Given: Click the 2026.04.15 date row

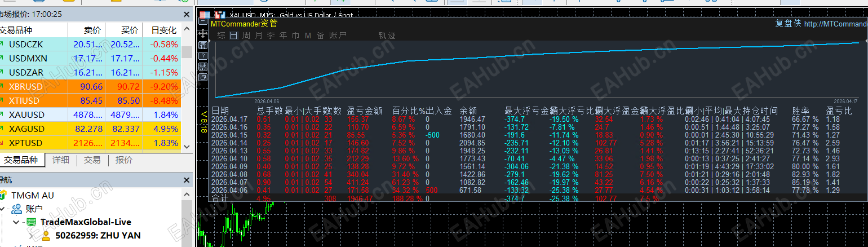Looking at the screenshot, I should point(229,135).
